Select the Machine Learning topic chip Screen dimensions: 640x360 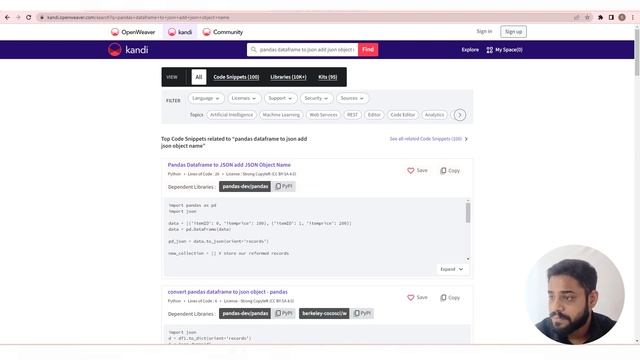tap(281, 115)
